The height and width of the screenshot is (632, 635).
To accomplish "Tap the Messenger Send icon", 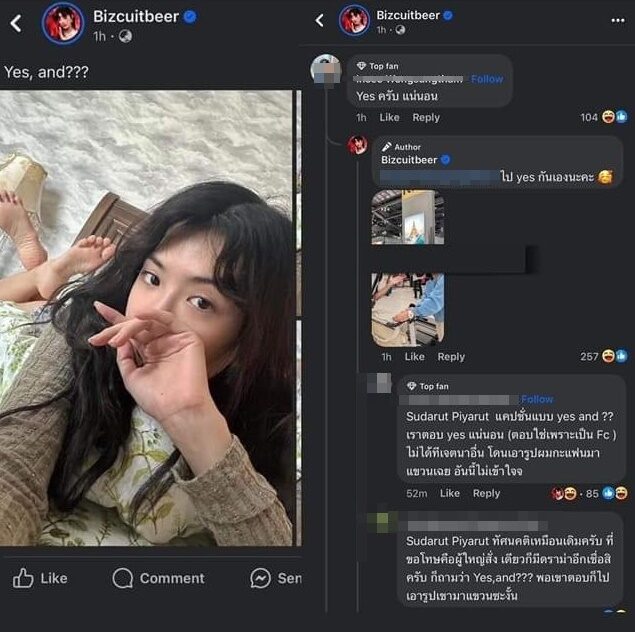I will 260,578.
